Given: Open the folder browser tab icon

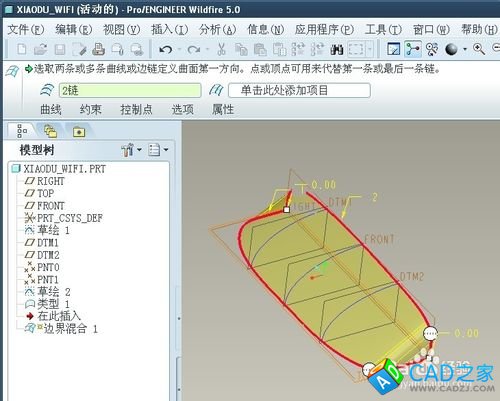Looking at the screenshot, I should pos(79,132).
